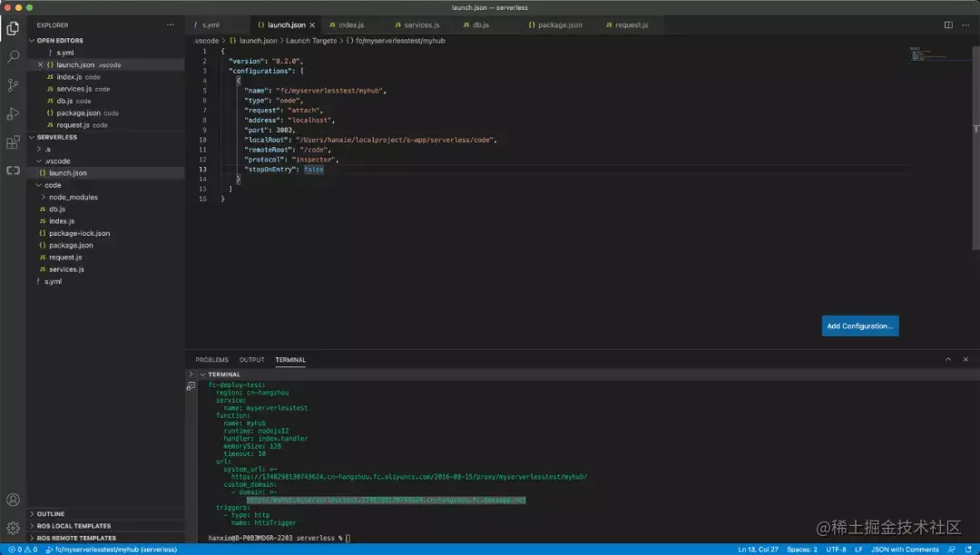
Task: Open editor more actions ellipsis
Action: point(965,25)
